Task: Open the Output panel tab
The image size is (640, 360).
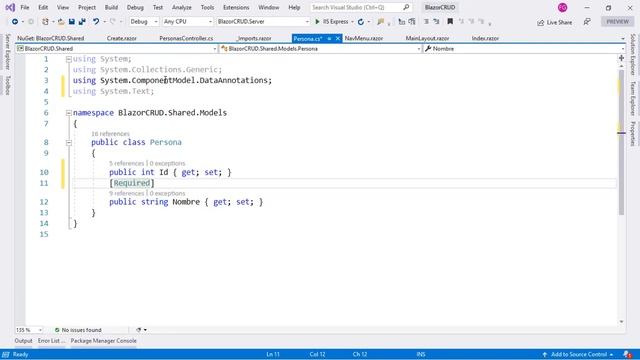Action: coord(23,341)
